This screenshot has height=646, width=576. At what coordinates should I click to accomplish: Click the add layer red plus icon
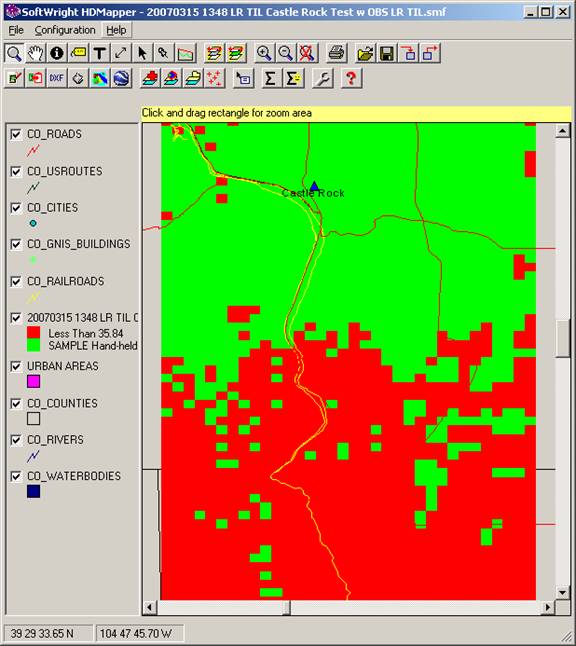coord(150,78)
